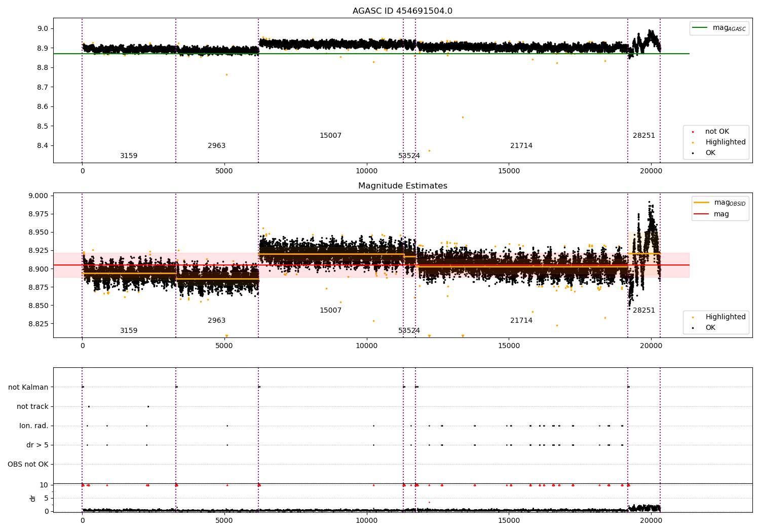Click the 'OBS not OK' row label
The image size is (760, 532).
(28, 465)
